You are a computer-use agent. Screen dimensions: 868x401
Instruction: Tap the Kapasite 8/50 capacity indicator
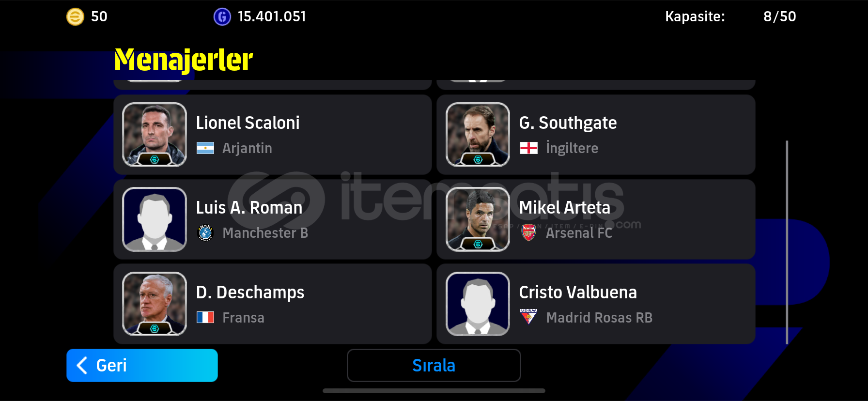pos(730,16)
